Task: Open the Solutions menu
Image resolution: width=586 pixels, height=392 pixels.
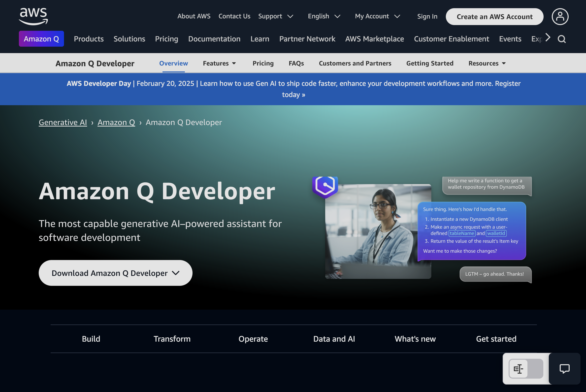Action: click(129, 39)
